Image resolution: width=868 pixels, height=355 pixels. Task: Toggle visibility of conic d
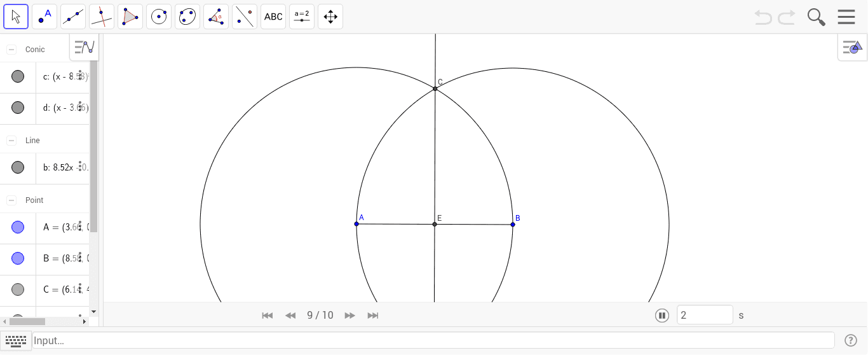(x=18, y=108)
